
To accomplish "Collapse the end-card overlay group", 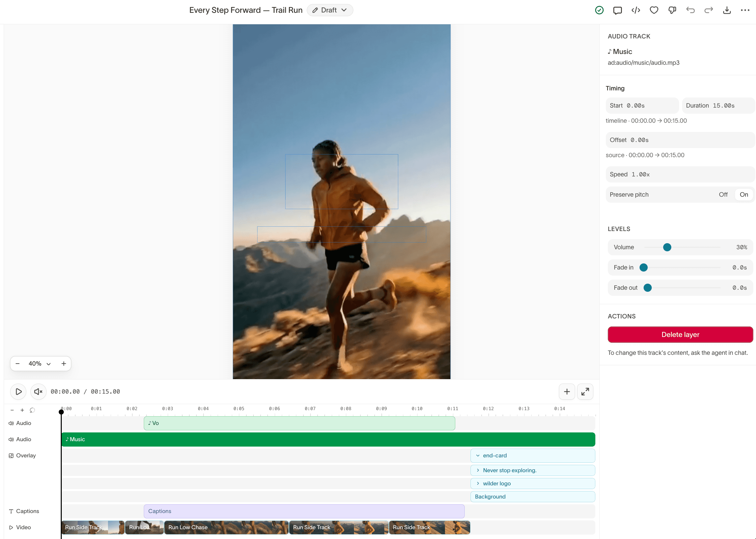I will [x=478, y=456].
